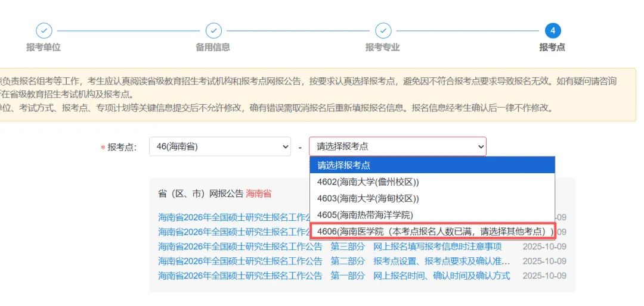The image size is (644, 306).
Task: Switch to the 备用信息 step label
Action: (x=213, y=47)
